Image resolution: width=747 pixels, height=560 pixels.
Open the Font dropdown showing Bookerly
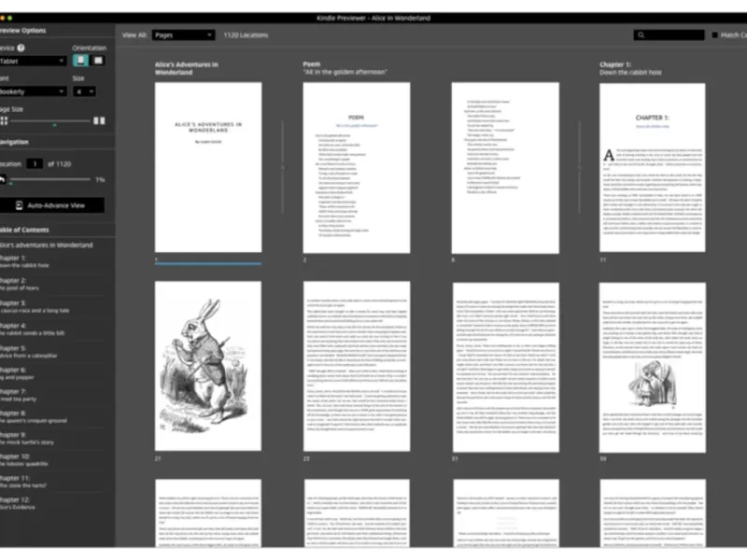point(33,91)
